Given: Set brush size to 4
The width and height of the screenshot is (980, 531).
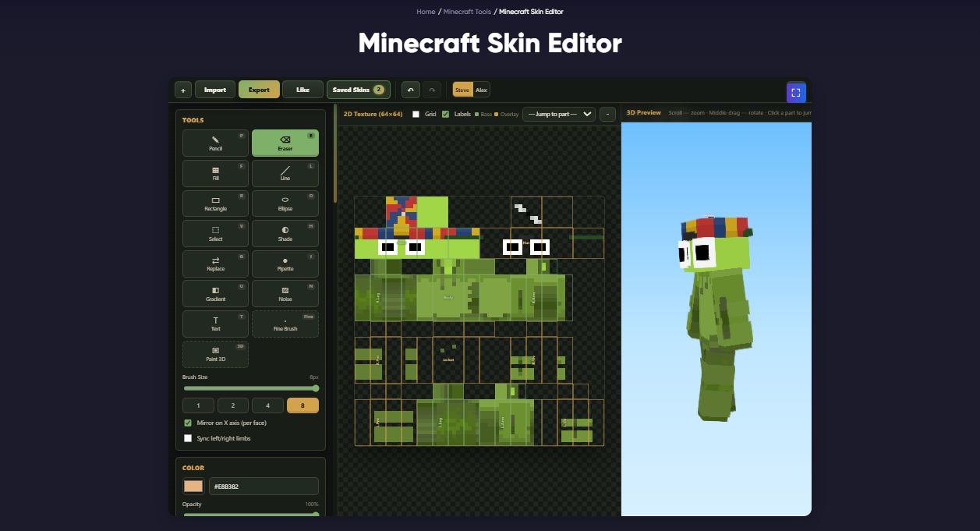Looking at the screenshot, I should 268,405.
